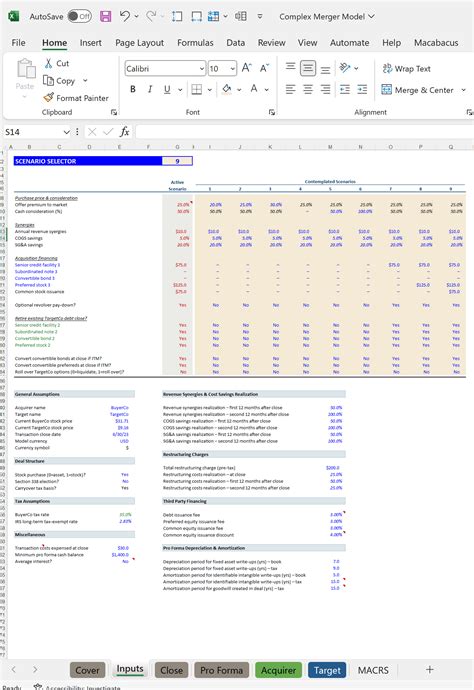Open the Review ribbon tab
The image size is (474, 690).
click(x=272, y=43)
